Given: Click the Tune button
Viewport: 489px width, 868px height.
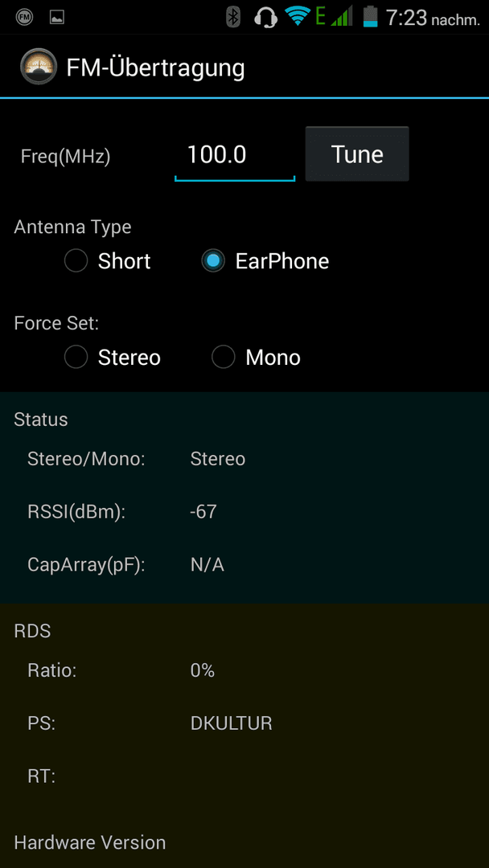Looking at the screenshot, I should pos(357,154).
